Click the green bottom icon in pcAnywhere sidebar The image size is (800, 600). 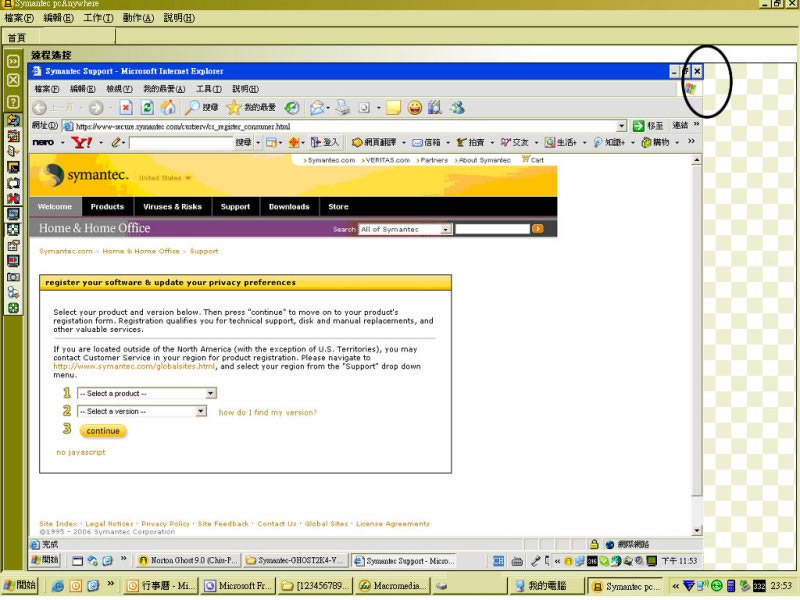[13, 308]
